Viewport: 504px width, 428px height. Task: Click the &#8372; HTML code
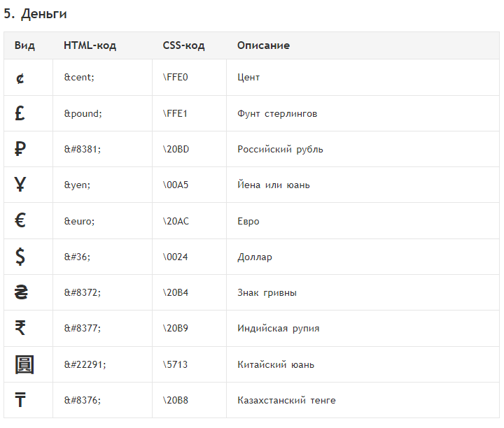pos(83,292)
